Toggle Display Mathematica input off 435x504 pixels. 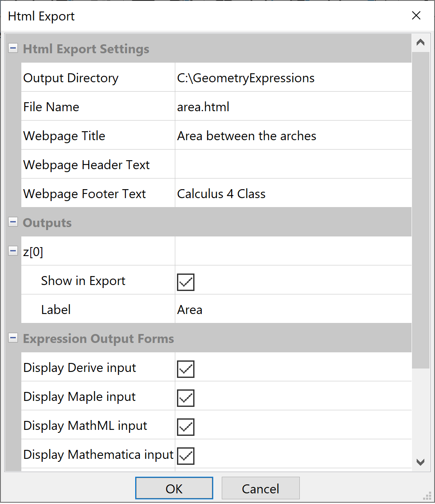[x=185, y=455]
